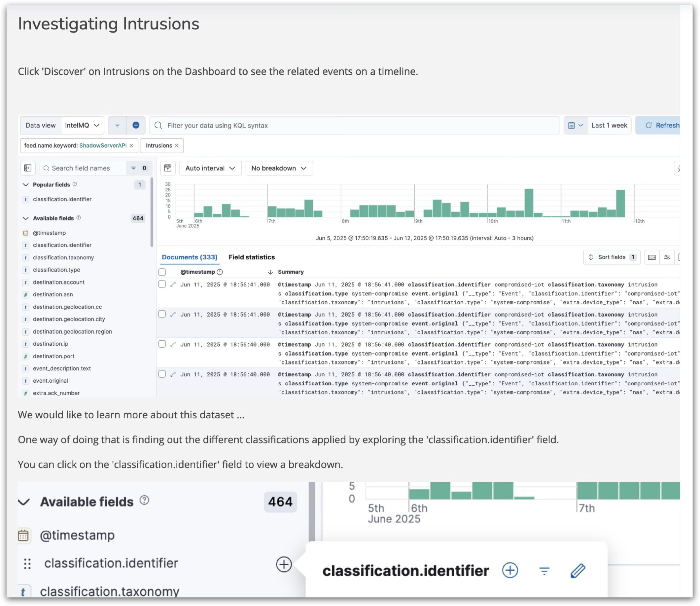Open help icon next to Popular fields
700x606 pixels.
click(75, 184)
